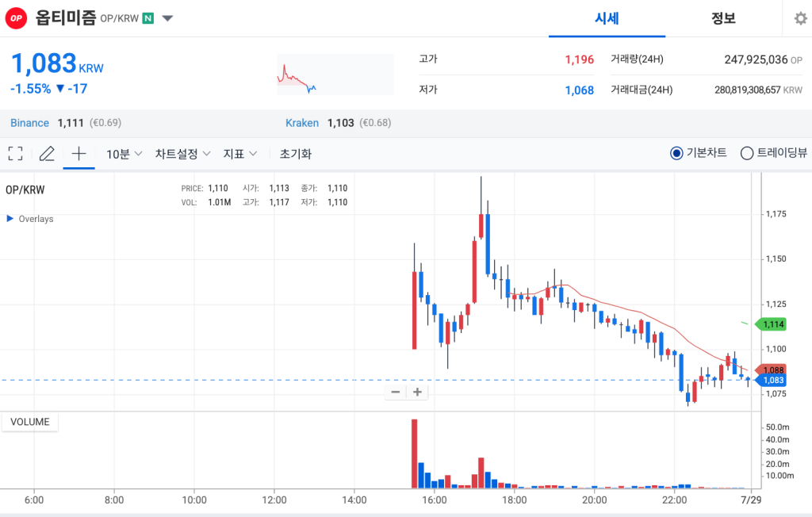Click the 50.0m volume axis label
Viewport: 812px width, 517px height.
777,427
